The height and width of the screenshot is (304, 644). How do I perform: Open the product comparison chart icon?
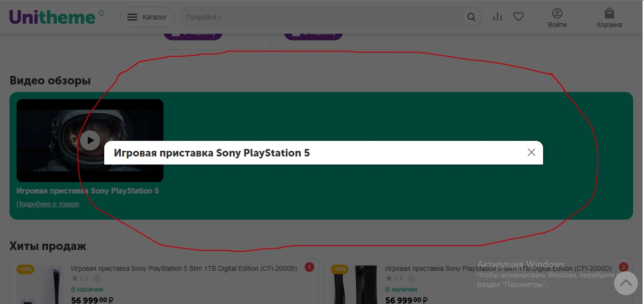coord(497,17)
